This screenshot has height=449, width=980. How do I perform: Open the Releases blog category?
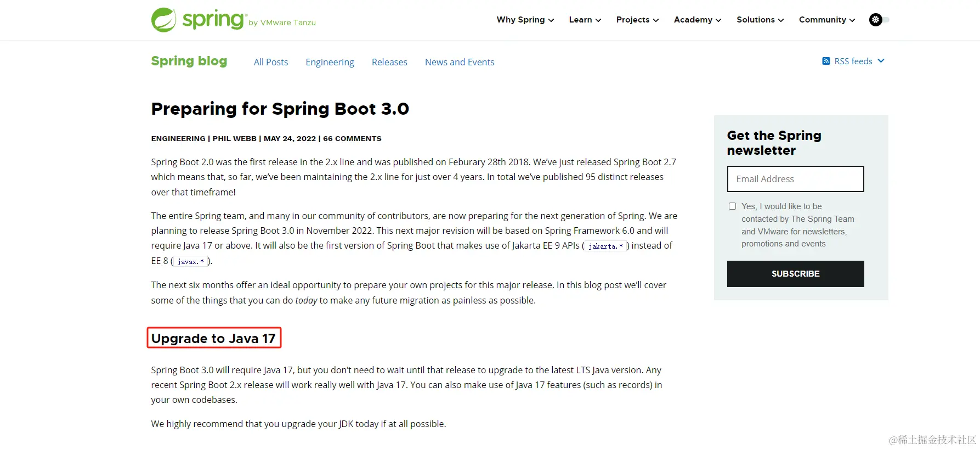(x=389, y=62)
